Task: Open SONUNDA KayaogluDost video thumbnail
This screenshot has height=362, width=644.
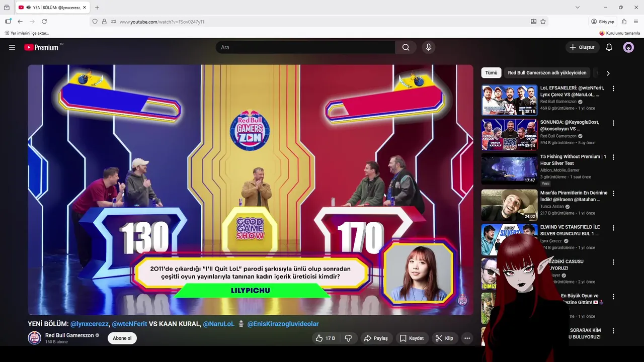Action: point(509,134)
